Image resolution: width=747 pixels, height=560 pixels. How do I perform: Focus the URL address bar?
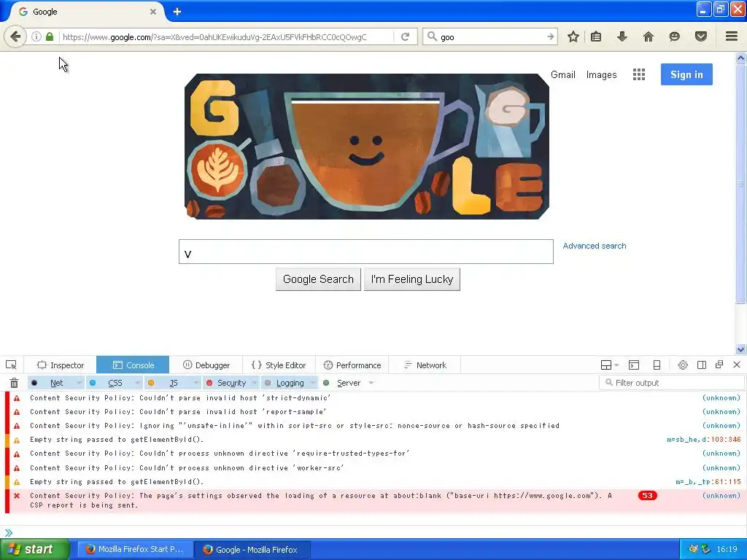[x=226, y=36]
